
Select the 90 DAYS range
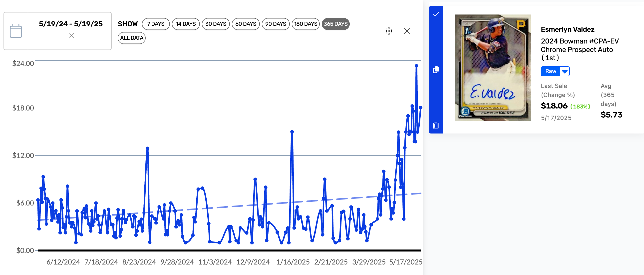point(276,24)
